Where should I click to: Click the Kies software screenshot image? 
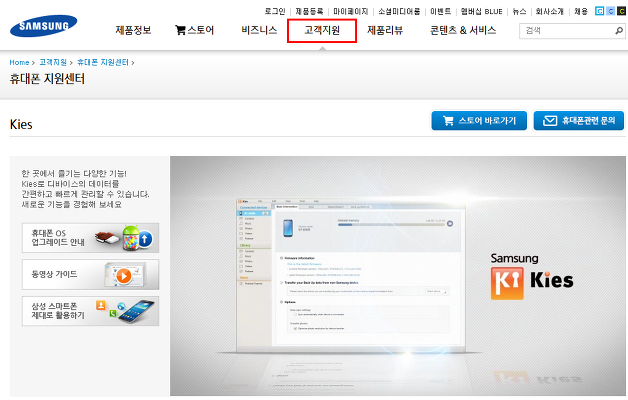click(350, 276)
